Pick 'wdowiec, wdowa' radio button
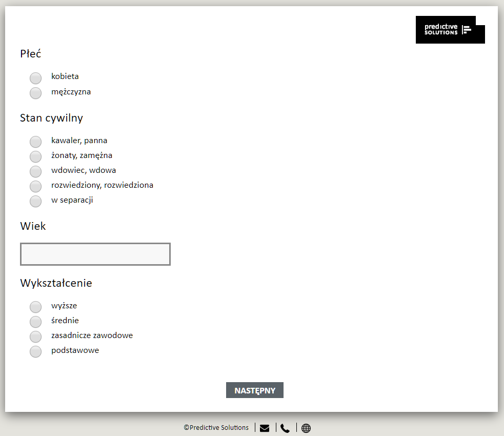504x436 pixels. 35,171
